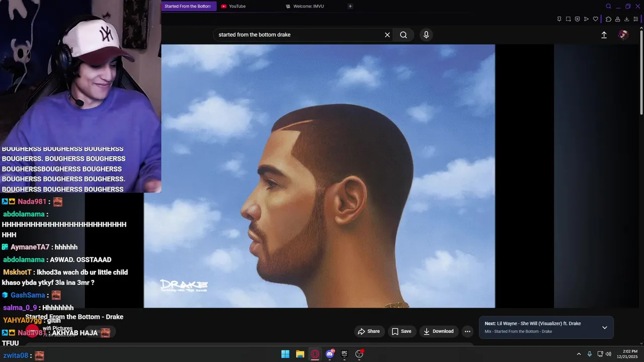Image resolution: width=644 pixels, height=362 pixels.
Task: Click the browser tab search icon
Action: tap(608, 6)
